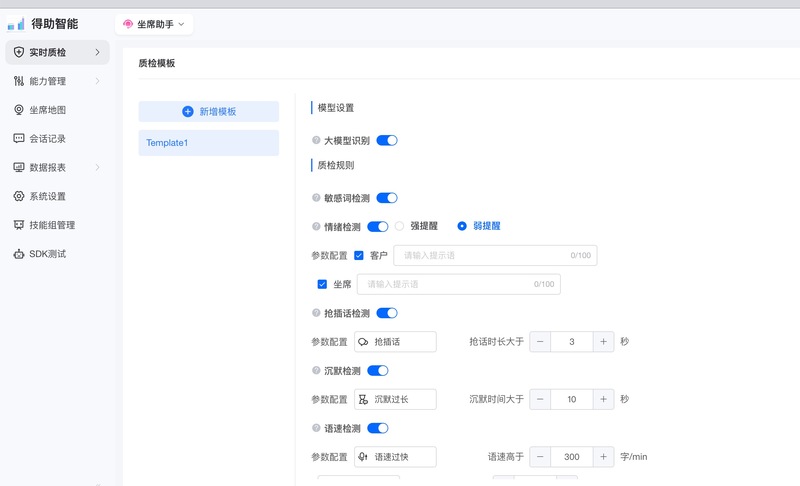Click the 抢话时长 value 3 field
Viewport: 800px width, 486px height.
pos(571,342)
